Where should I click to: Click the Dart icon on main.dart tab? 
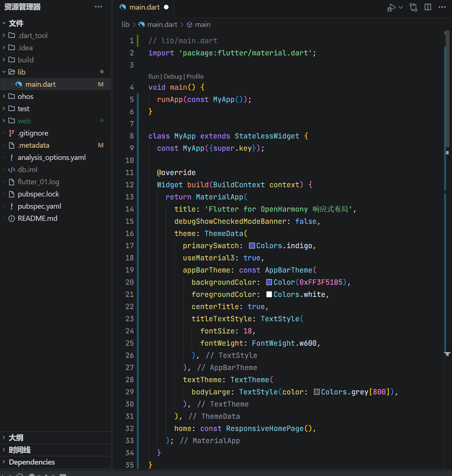click(x=123, y=7)
